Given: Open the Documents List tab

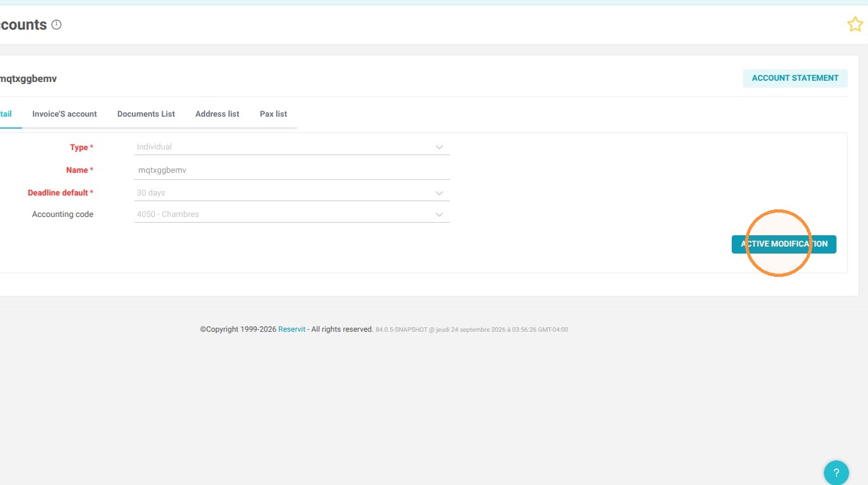Looking at the screenshot, I should 146,114.
